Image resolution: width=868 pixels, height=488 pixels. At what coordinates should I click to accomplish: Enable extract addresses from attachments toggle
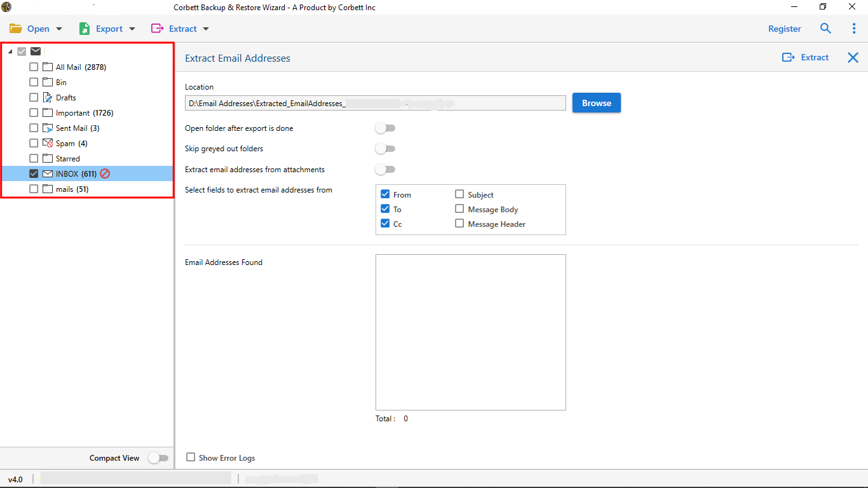click(x=385, y=170)
